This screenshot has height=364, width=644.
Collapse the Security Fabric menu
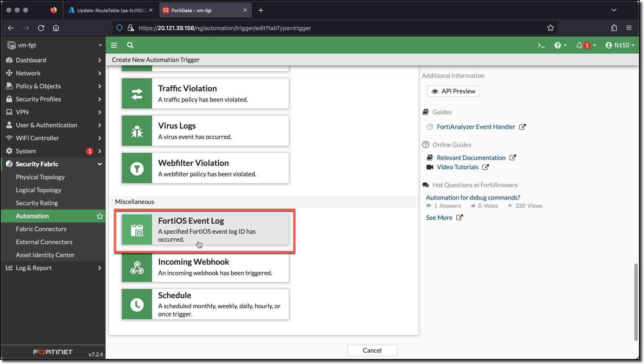53,164
